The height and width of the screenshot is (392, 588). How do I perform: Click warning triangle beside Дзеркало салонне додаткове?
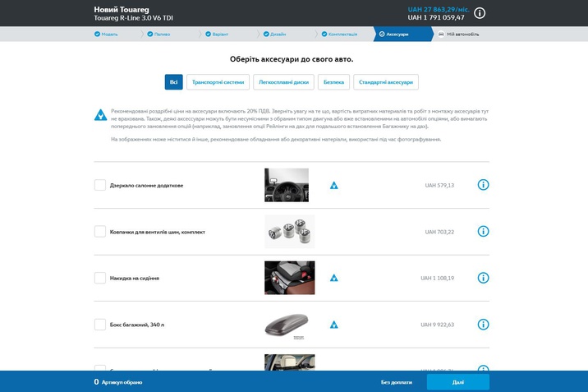pyautogui.click(x=333, y=185)
